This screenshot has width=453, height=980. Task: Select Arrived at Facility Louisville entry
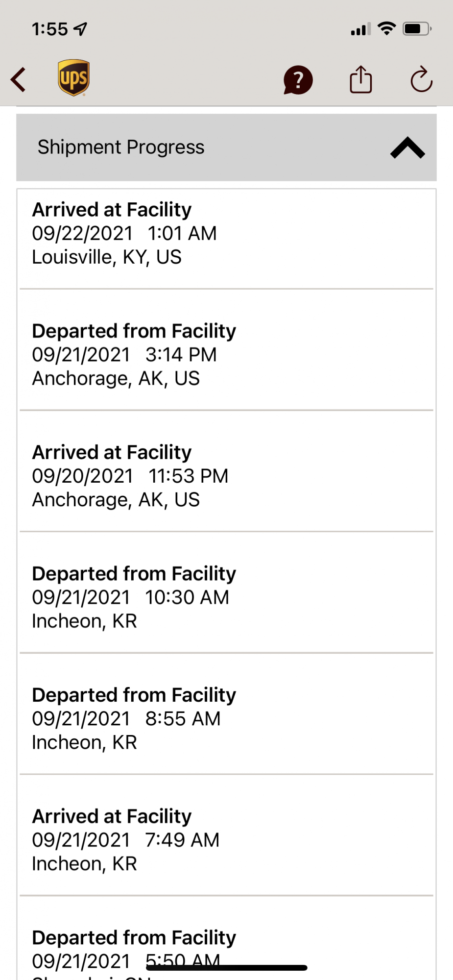tap(226, 239)
